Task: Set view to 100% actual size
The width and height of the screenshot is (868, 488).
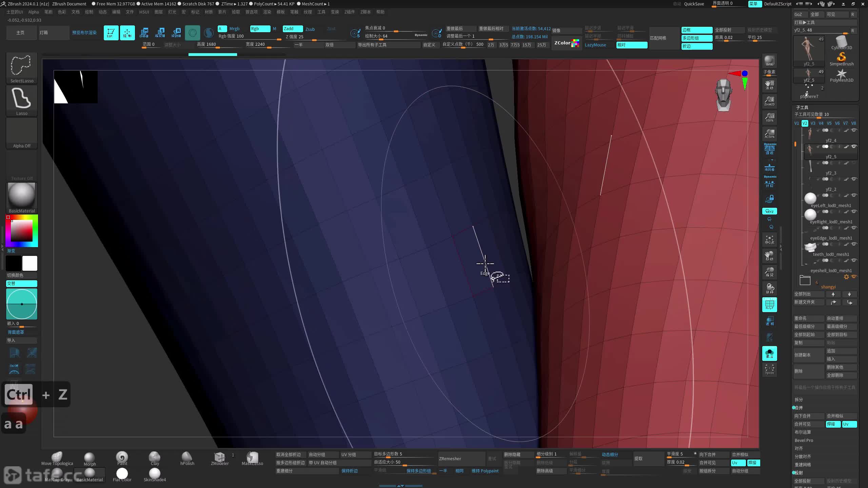Action: 770,117
